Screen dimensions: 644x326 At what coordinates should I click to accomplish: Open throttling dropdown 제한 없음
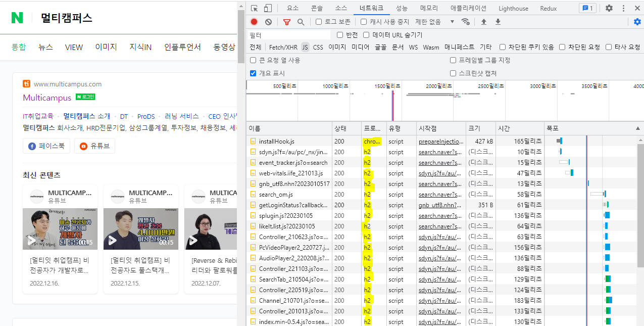[434, 22]
